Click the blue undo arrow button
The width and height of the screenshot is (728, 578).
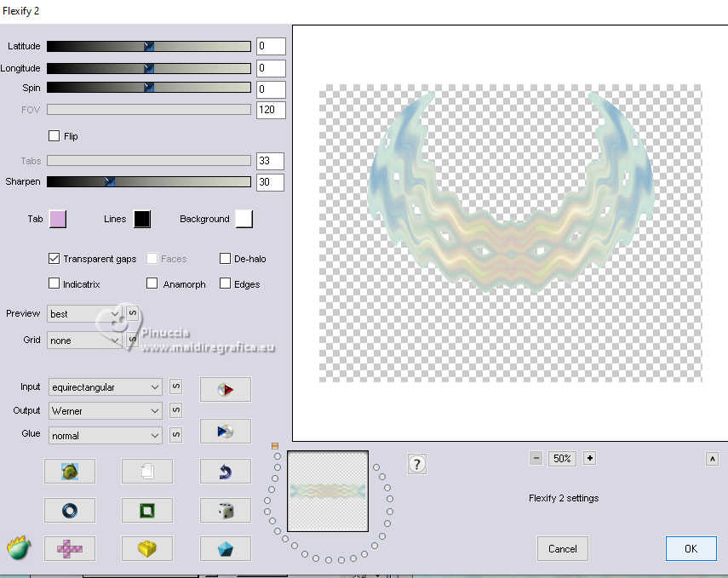pyautogui.click(x=225, y=472)
